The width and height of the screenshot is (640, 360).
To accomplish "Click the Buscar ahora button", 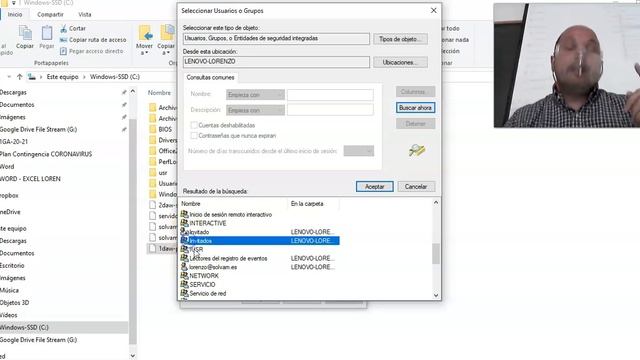I will click(x=415, y=108).
